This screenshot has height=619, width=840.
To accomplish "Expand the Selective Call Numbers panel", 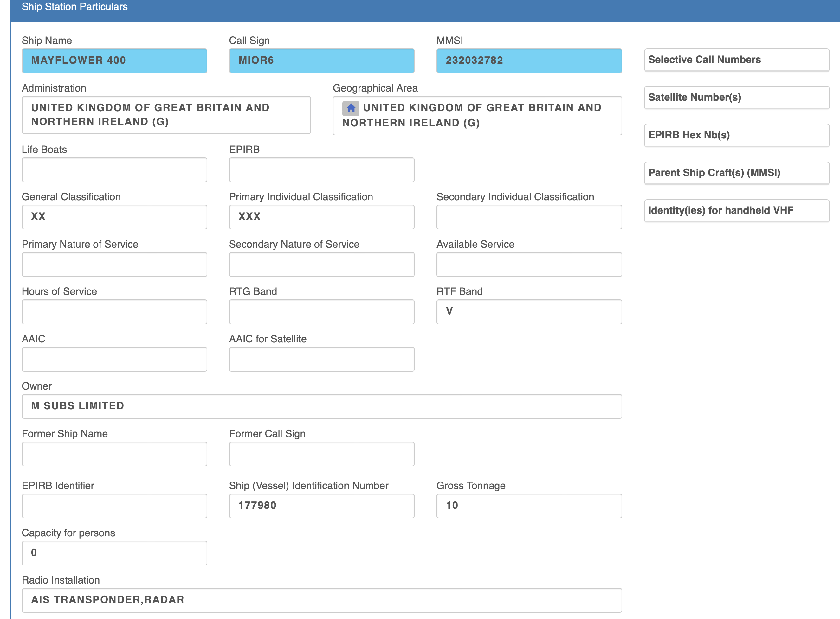I will [x=737, y=60].
